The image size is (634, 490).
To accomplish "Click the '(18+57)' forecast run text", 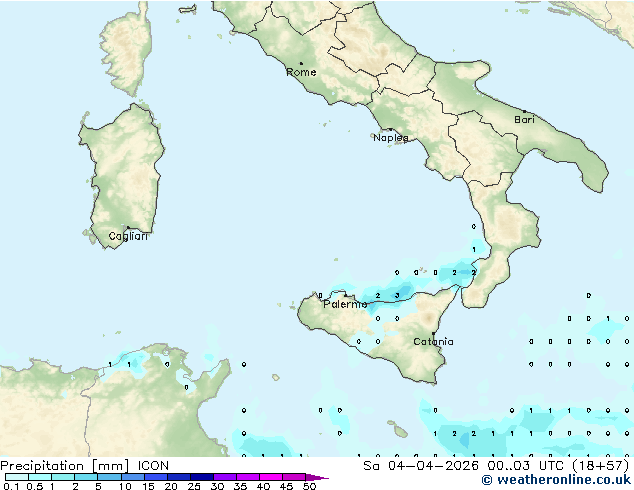I will tap(601, 466).
